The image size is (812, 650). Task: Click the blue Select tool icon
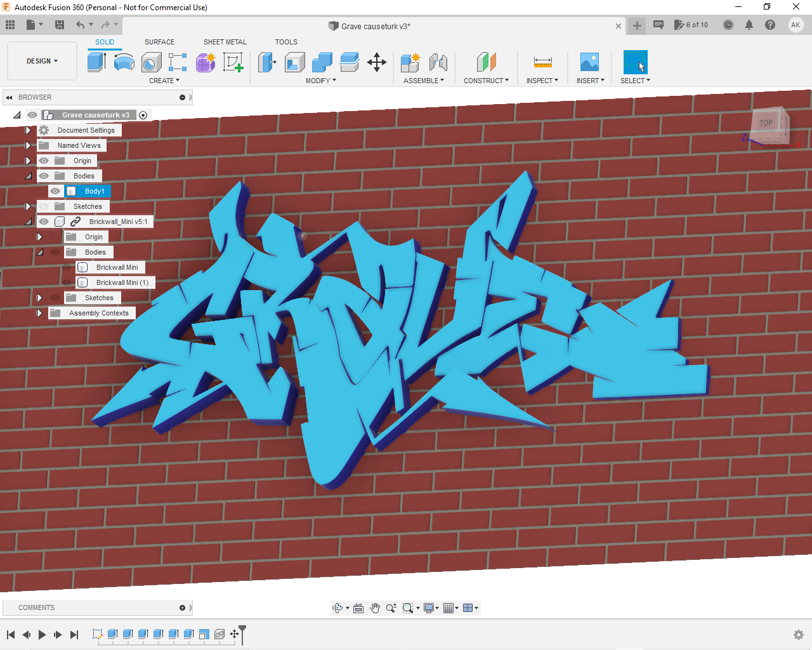pyautogui.click(x=636, y=62)
